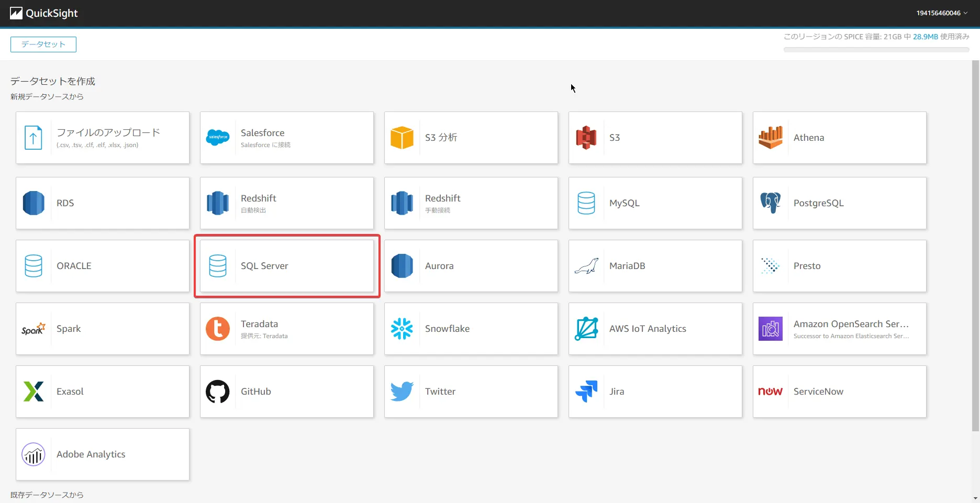Click the Spark logo icon
980x503 pixels.
[x=34, y=329]
